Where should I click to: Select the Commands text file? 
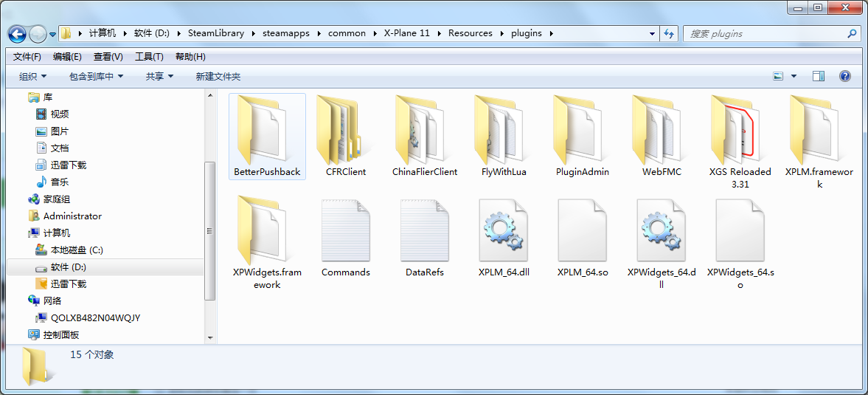click(x=346, y=237)
